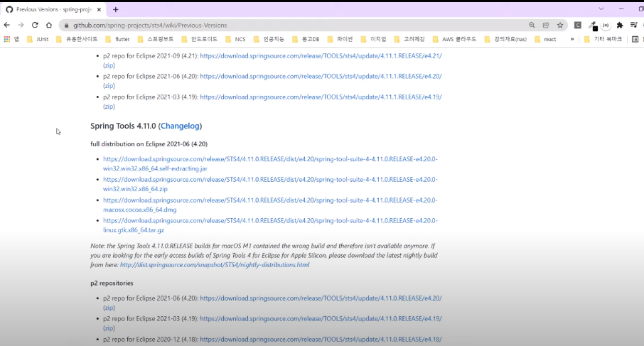The height and width of the screenshot is (346, 644).
Task: Activate the color picker eyedropper extension
Action: click(x=592, y=26)
